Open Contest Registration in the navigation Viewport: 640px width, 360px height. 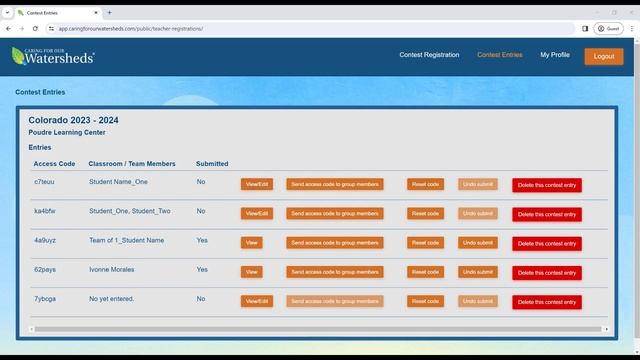(429, 55)
